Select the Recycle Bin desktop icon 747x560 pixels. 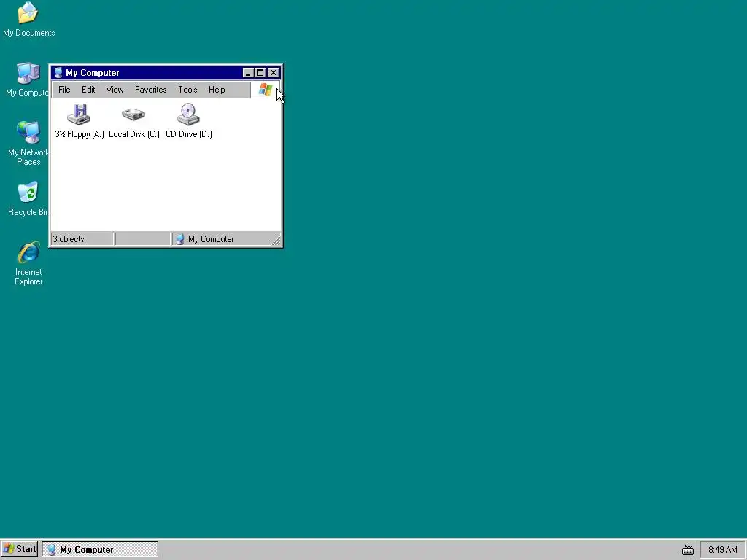click(x=28, y=192)
